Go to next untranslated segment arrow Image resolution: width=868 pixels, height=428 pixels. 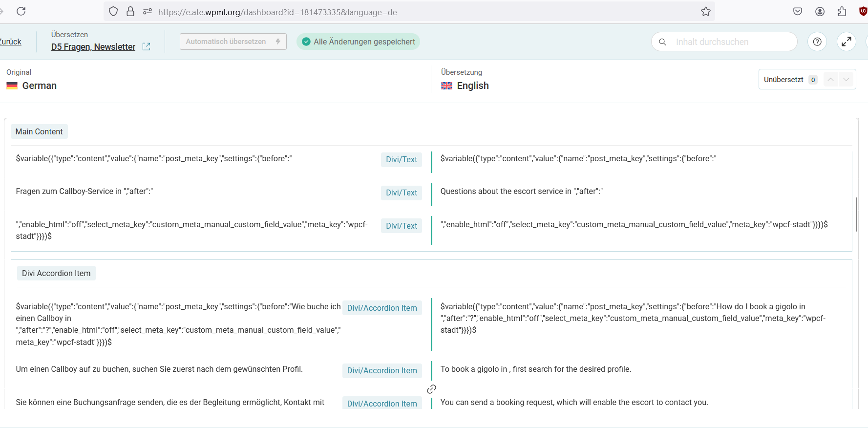coord(846,79)
